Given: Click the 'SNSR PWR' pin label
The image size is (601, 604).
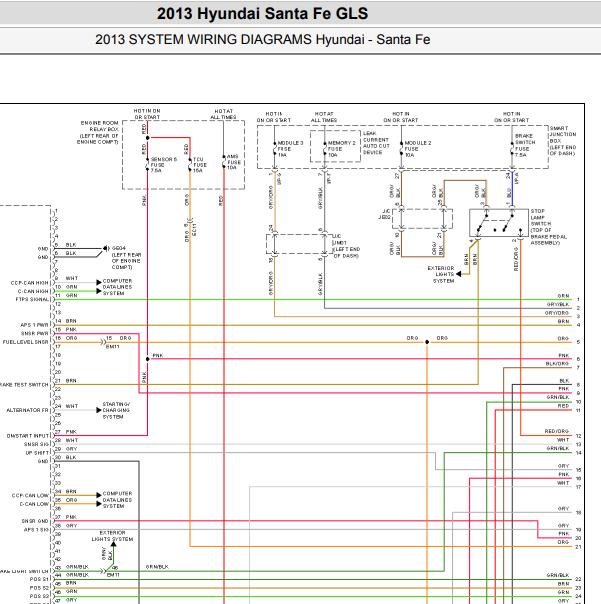Looking at the screenshot, I should [35, 334].
